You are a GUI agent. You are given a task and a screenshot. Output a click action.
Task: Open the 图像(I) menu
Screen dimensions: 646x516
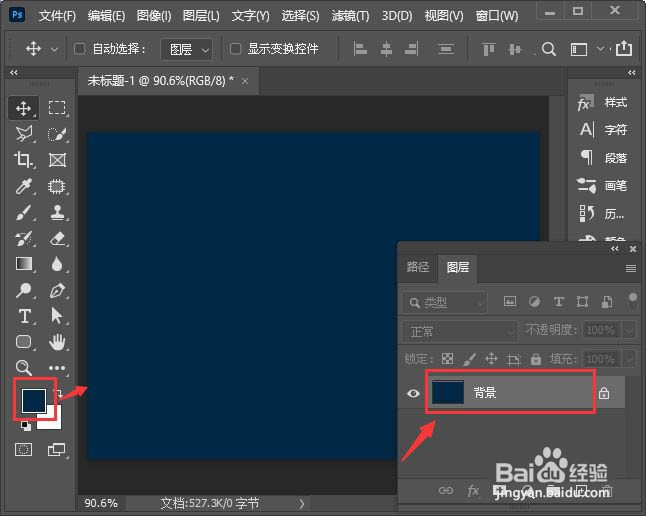(154, 16)
